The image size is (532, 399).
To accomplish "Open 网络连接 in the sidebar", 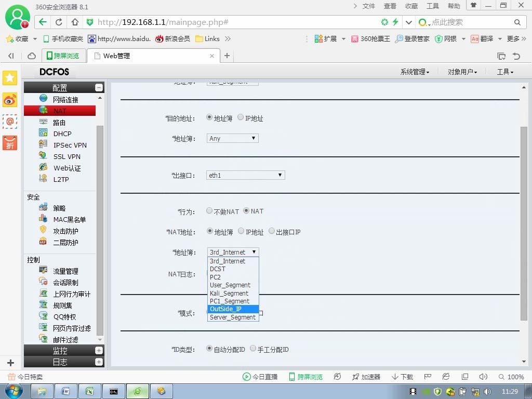I will pos(65,99).
